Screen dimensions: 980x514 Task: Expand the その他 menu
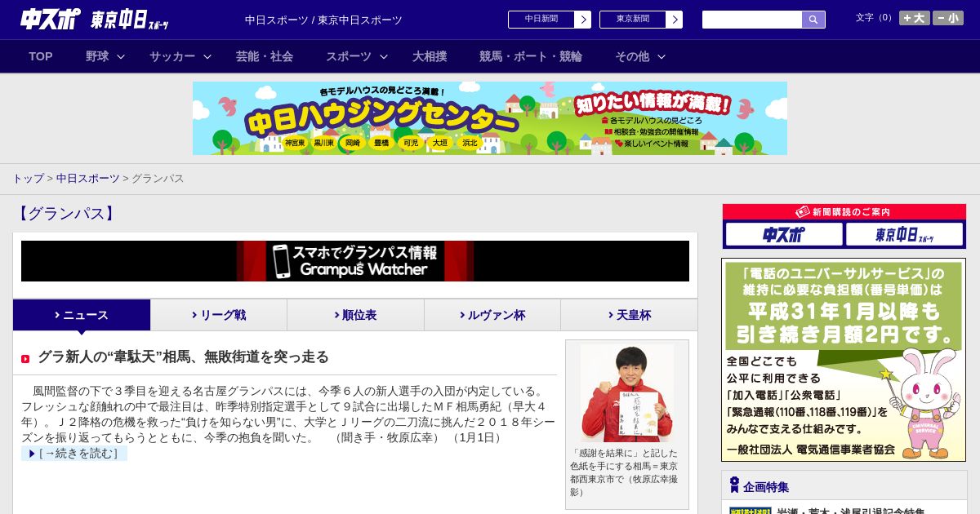(x=640, y=56)
